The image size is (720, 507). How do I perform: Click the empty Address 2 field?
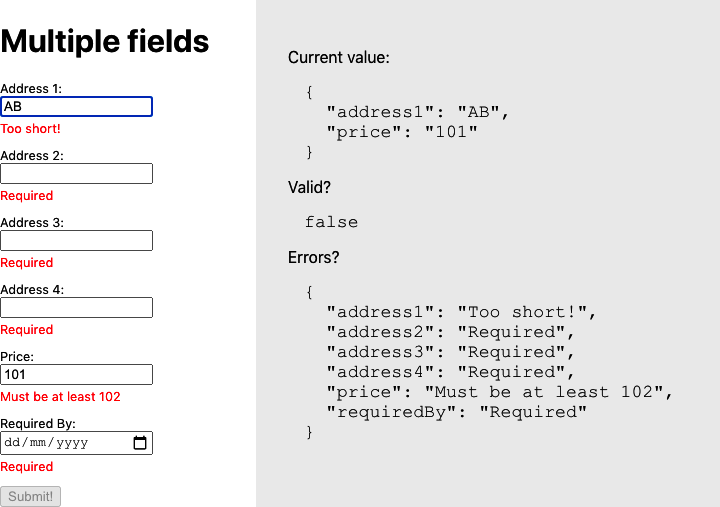pyautogui.click(x=76, y=174)
